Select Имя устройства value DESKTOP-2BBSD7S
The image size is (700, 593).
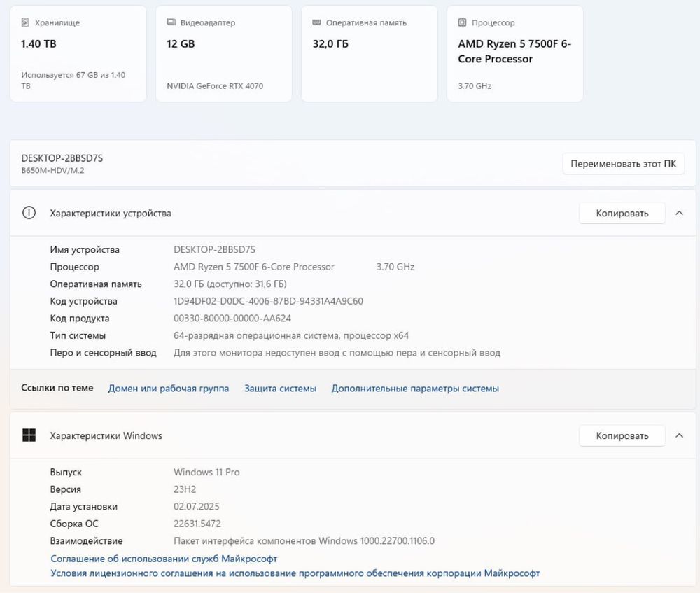pos(214,250)
